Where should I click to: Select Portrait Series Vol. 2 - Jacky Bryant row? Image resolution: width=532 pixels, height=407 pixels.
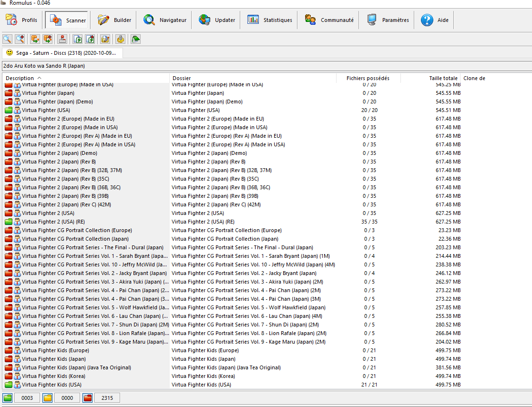266,273
